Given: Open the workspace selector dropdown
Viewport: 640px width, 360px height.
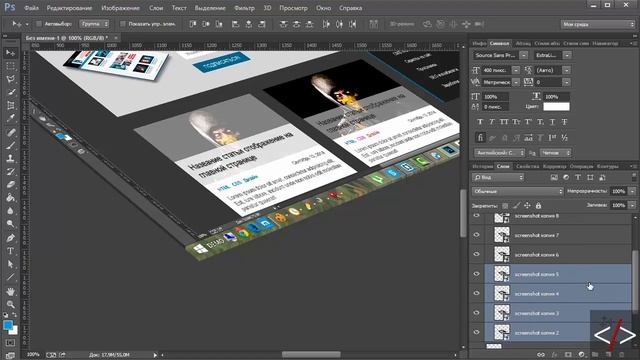Looking at the screenshot, I should tap(598, 24).
